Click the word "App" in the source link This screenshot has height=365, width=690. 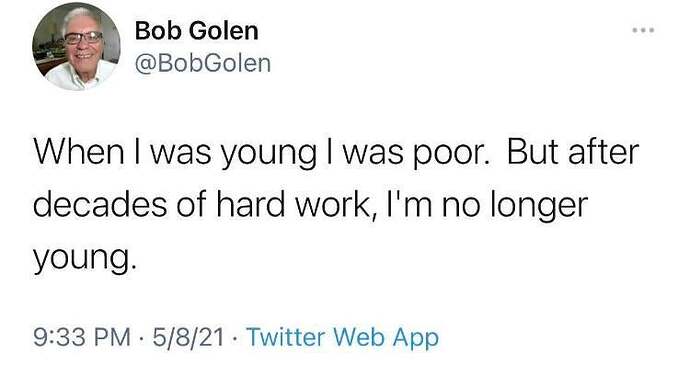click(x=415, y=339)
